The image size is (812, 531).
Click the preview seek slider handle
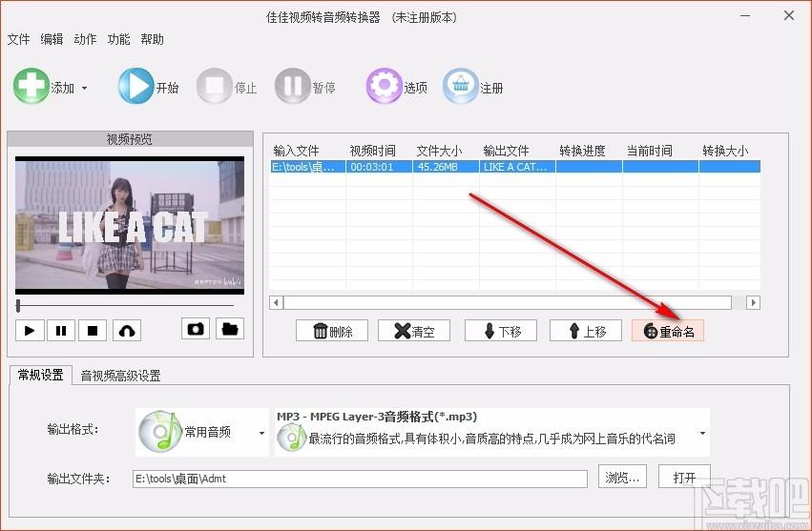pos(18,306)
